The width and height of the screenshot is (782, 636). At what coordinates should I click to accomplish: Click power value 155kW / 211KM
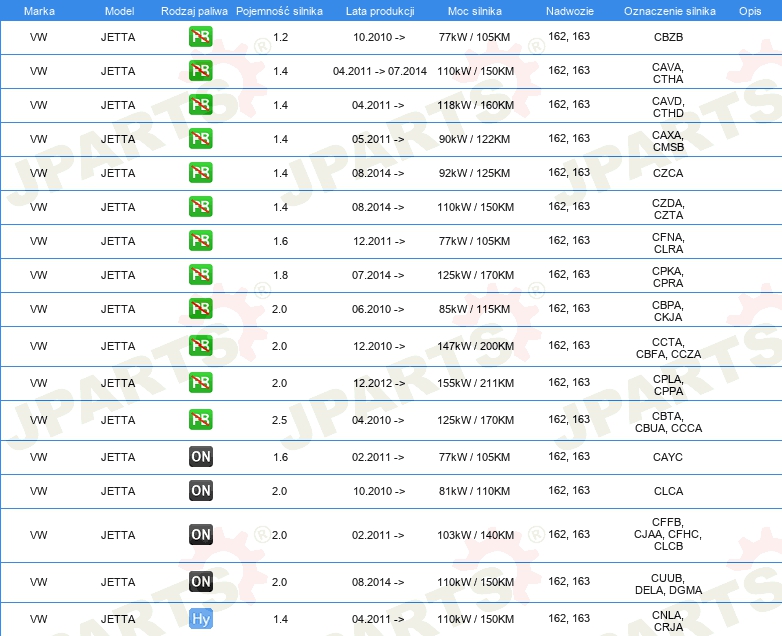(x=475, y=383)
